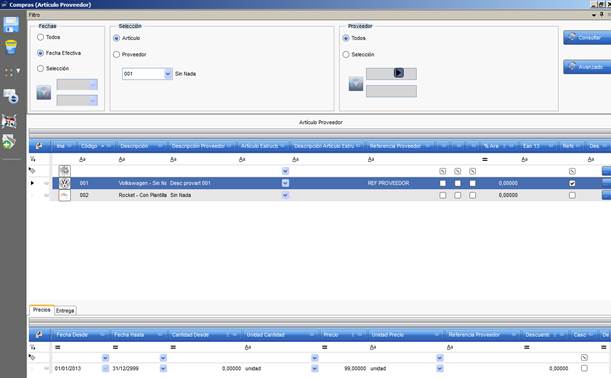Click the image placeholder in the filter row
This screenshot has height=378, width=611.
(65, 171)
